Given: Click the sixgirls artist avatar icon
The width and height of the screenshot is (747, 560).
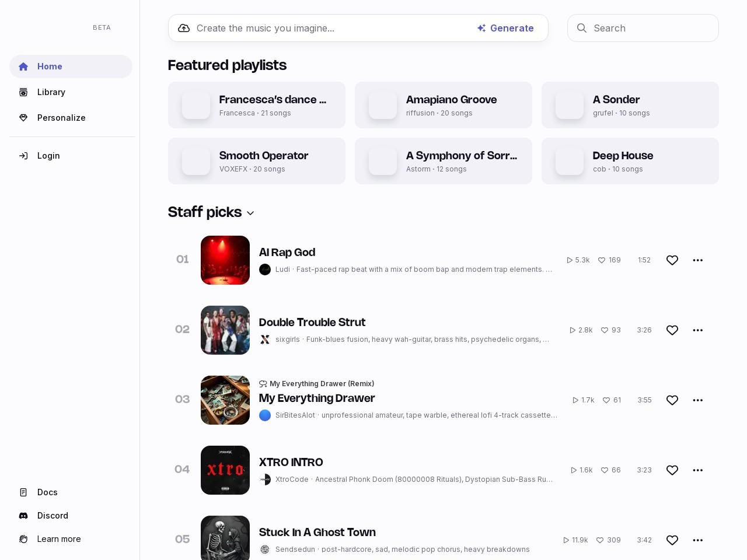Looking at the screenshot, I should (x=265, y=339).
